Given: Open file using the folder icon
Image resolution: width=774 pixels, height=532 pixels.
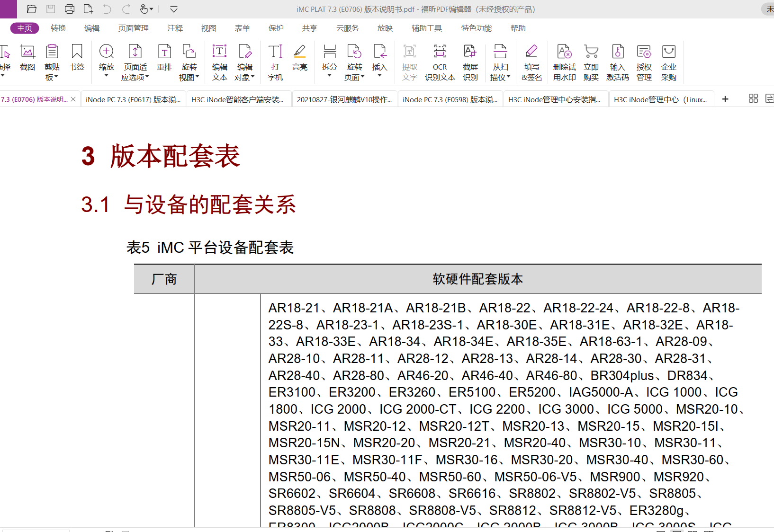Looking at the screenshot, I should pos(32,9).
